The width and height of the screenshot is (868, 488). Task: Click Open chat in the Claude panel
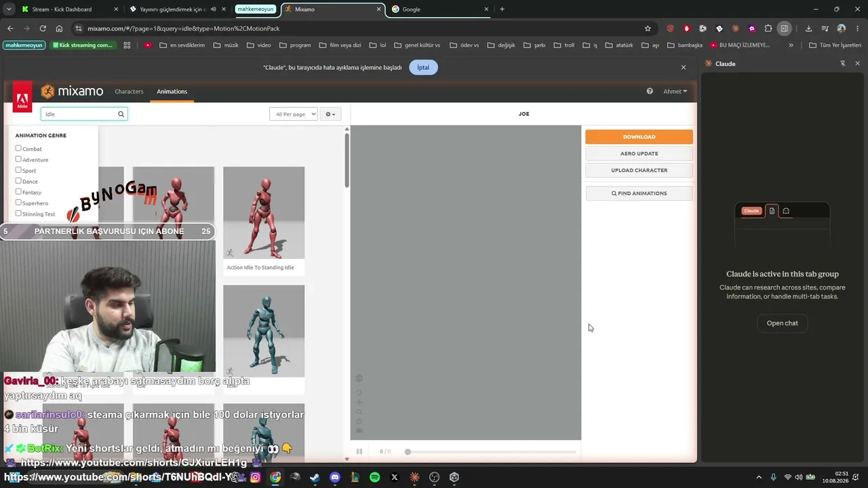point(782,323)
